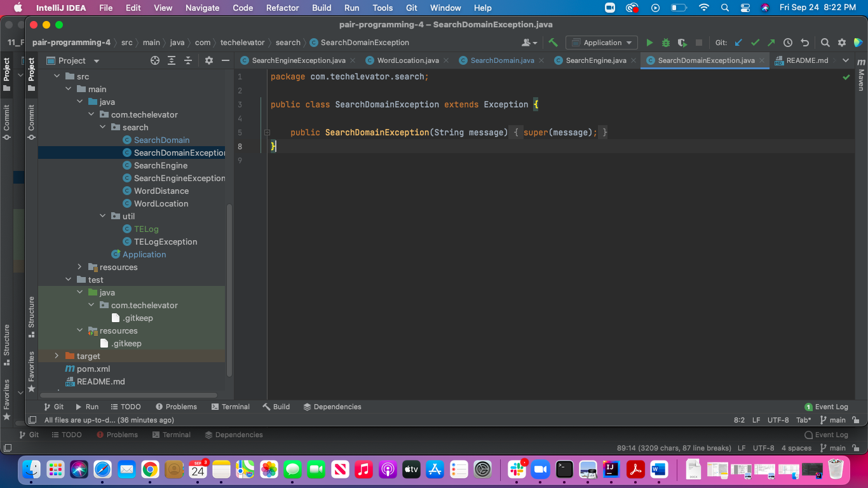868x488 pixels.
Task: Select the WordDistance class in the tree
Action: [161, 191]
